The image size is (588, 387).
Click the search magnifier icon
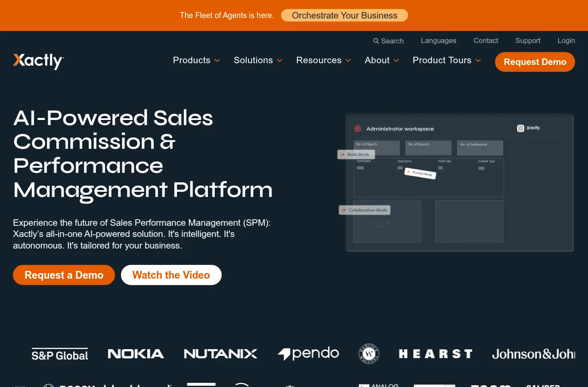point(376,41)
